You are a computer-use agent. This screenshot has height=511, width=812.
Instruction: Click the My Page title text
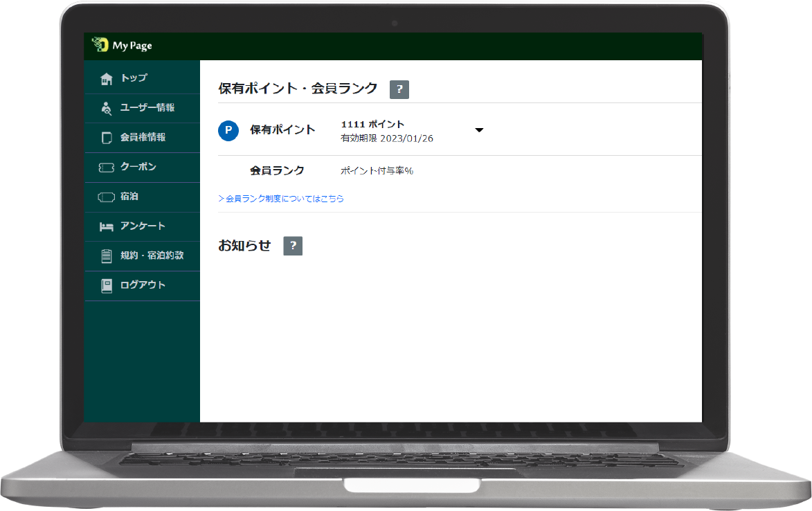132,46
